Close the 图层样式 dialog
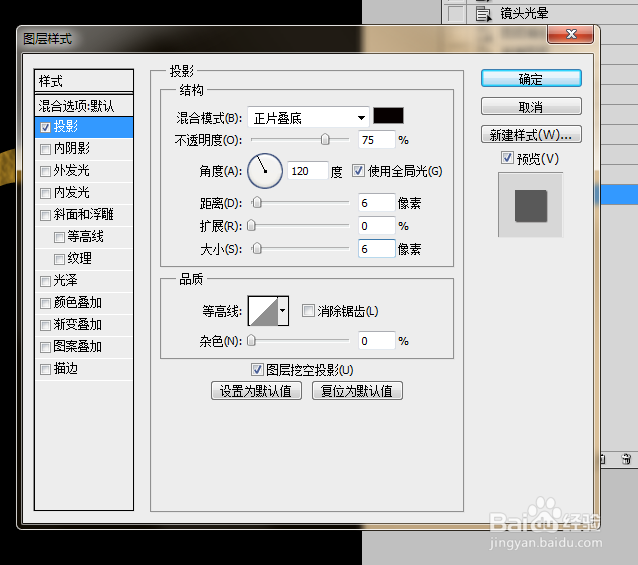The width and height of the screenshot is (638, 565). [x=571, y=34]
